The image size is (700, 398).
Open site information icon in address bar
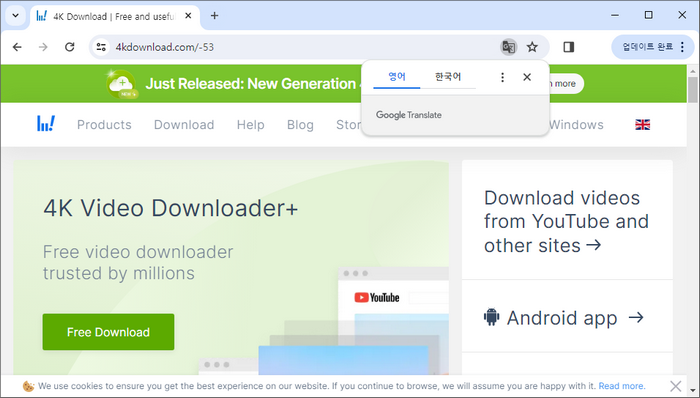[101, 47]
